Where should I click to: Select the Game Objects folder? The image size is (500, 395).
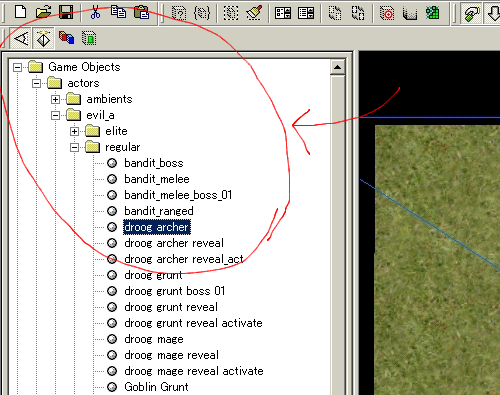tap(84, 67)
